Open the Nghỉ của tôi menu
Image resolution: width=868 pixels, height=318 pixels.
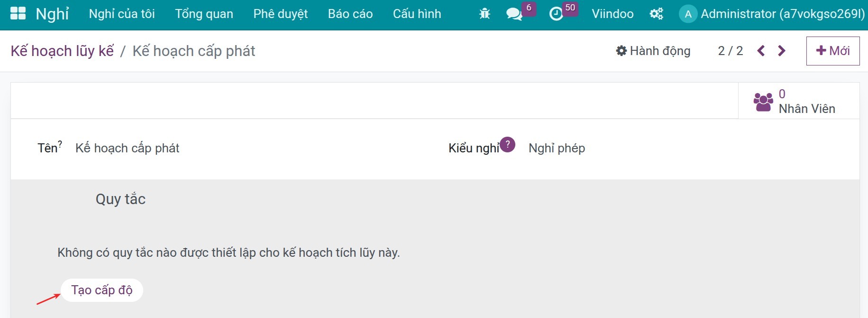pos(122,14)
